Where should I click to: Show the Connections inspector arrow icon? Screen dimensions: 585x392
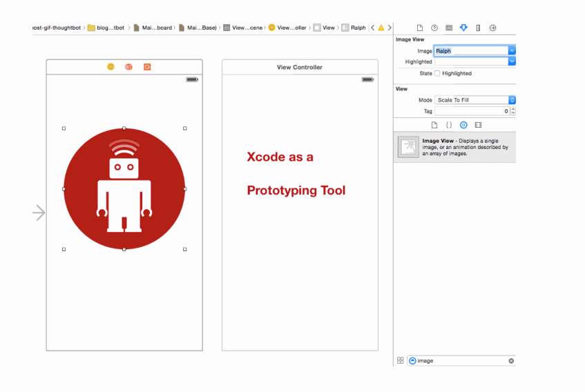(492, 28)
